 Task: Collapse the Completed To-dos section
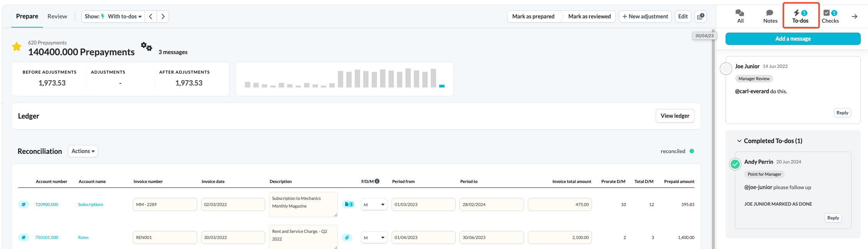(x=739, y=141)
